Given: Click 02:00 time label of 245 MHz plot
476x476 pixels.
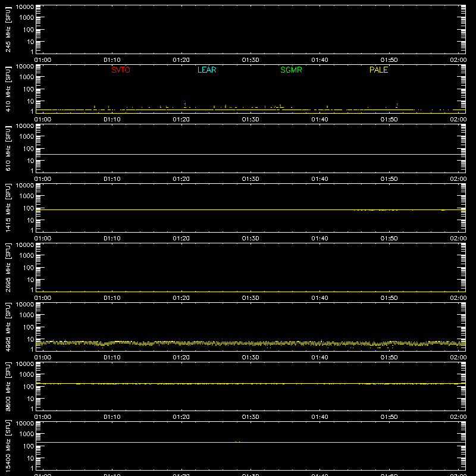Looking at the screenshot, I should tap(458, 60).
